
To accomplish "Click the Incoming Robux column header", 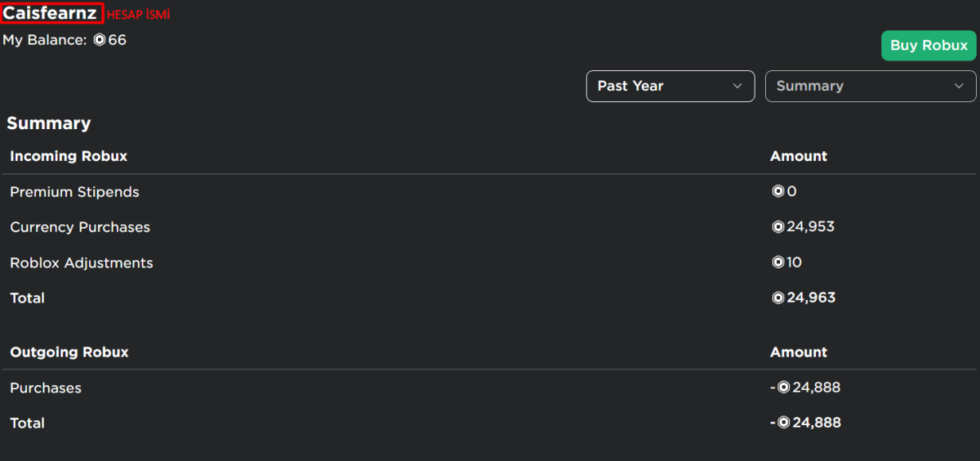I will pyautogui.click(x=69, y=156).
